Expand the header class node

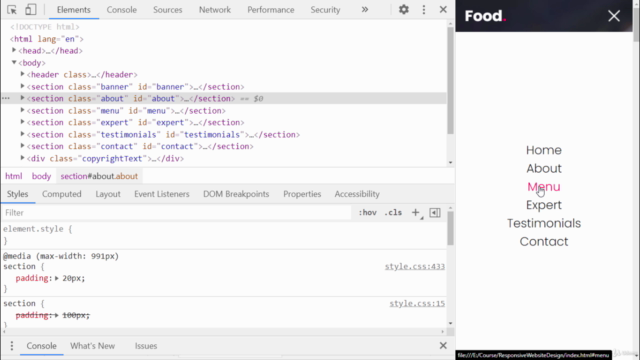(22, 74)
